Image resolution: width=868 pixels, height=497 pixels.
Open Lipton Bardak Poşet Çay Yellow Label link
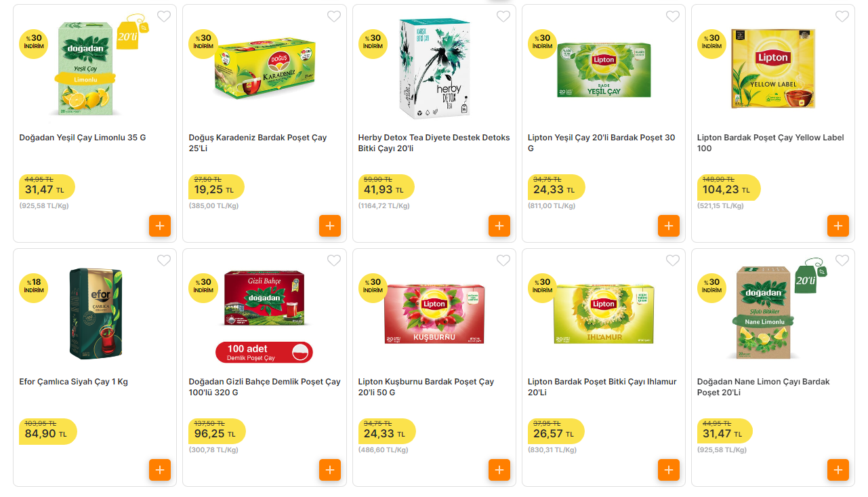point(770,142)
